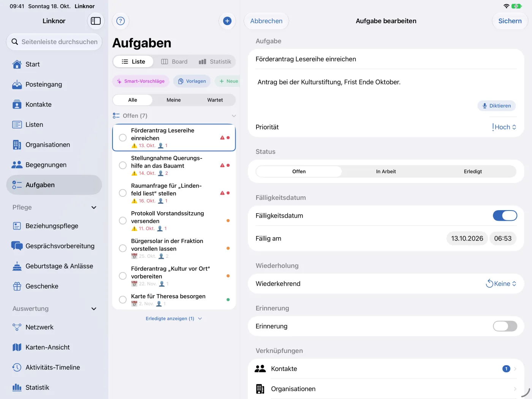Viewport: 532px width, 399px height.
Task: Enable the Erinnerung switch
Action: point(505,326)
